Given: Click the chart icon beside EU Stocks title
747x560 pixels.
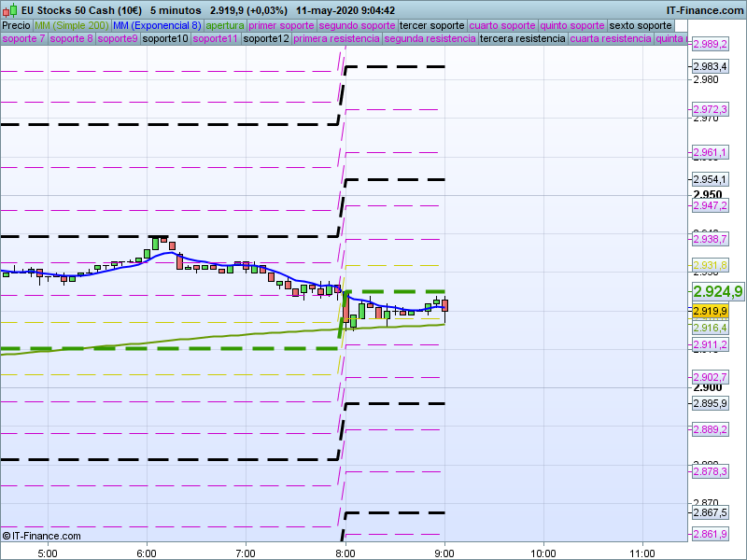Looking at the screenshot, I should pyautogui.click(x=9, y=10).
